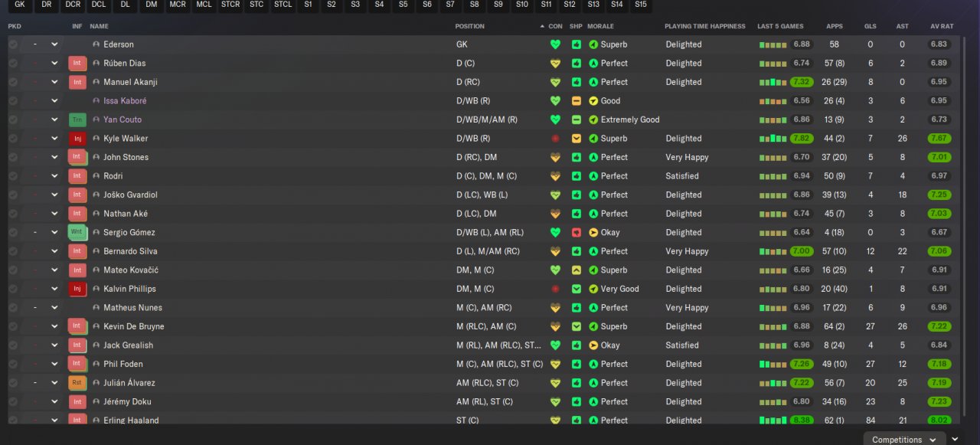Click profile icon beside Manuel Akanji's name
Image resolution: width=980 pixels, height=445 pixels.
pyautogui.click(x=96, y=82)
